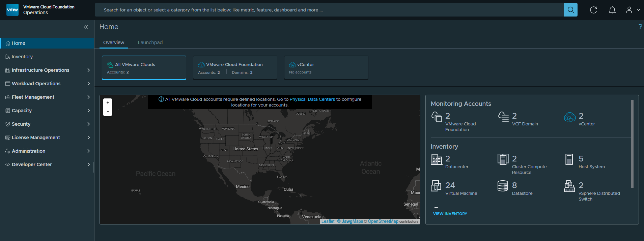Click the Datastore inventory icon
This screenshot has width=644, height=241.
[503, 186]
